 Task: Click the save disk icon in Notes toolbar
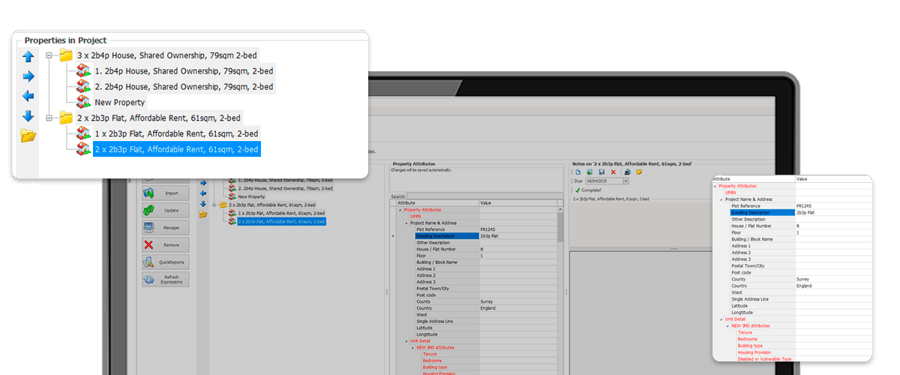[602, 172]
